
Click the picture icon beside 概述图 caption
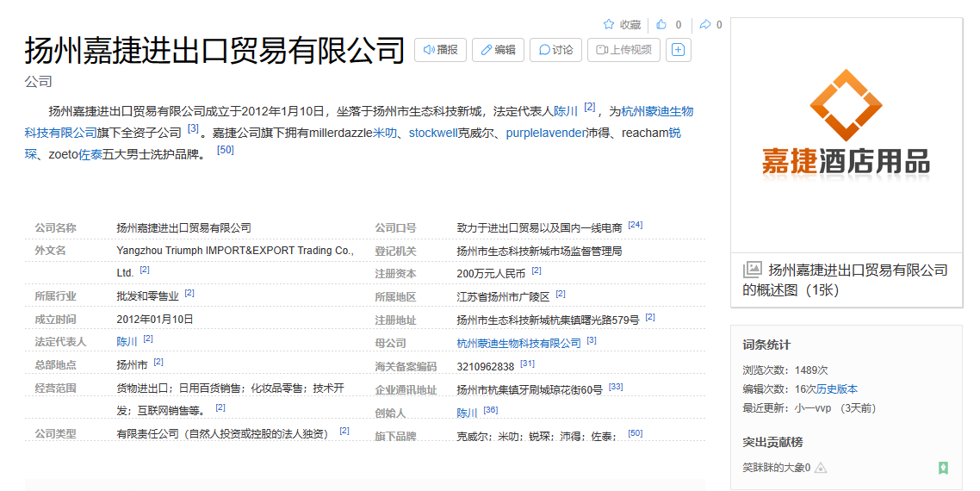(753, 270)
